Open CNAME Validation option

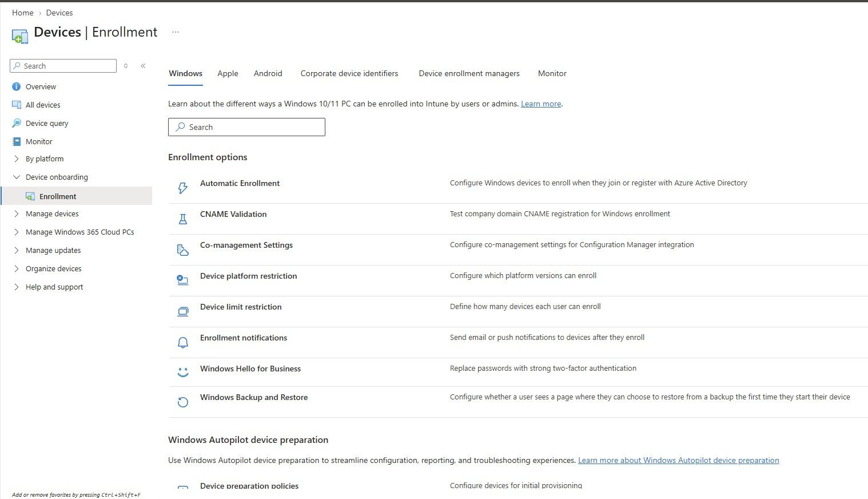pyautogui.click(x=233, y=214)
